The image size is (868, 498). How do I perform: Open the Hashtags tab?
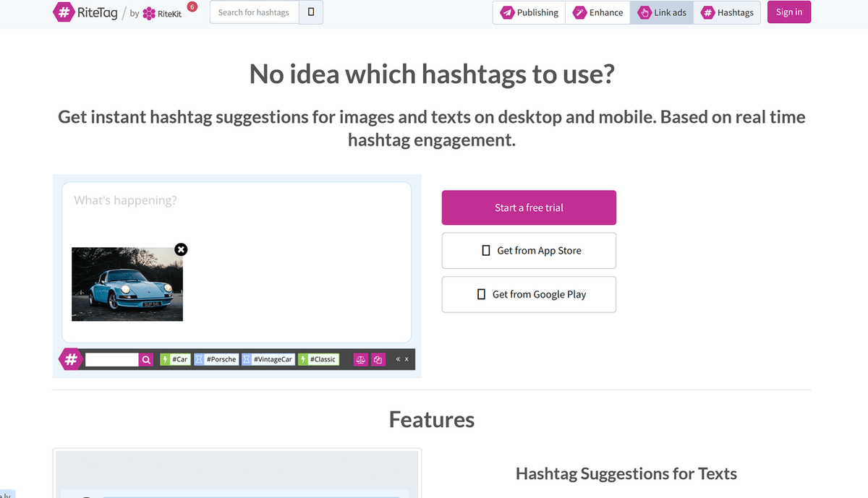pos(727,12)
